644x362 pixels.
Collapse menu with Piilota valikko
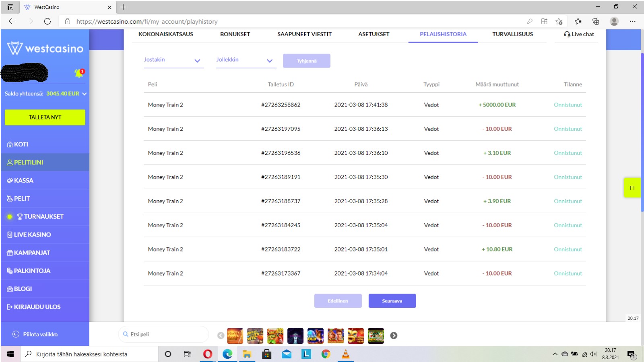(x=35, y=334)
